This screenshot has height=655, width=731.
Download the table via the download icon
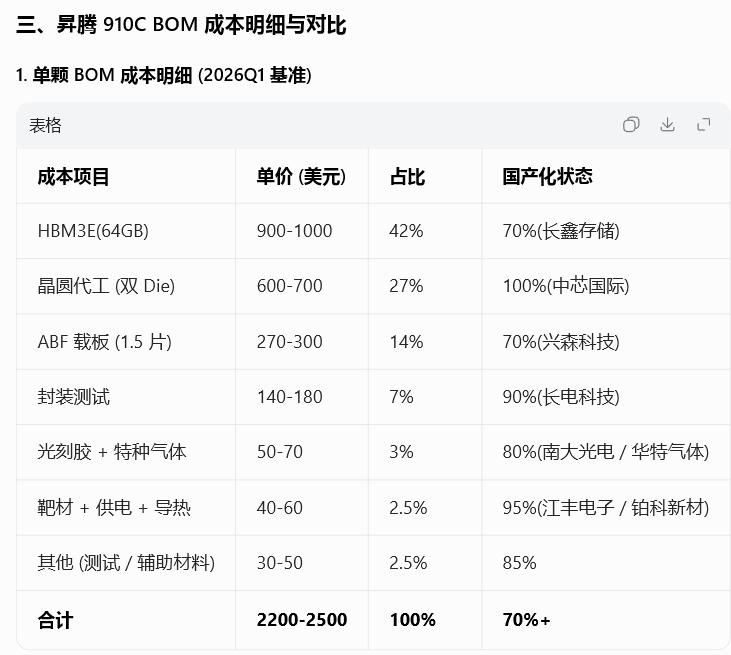click(667, 125)
